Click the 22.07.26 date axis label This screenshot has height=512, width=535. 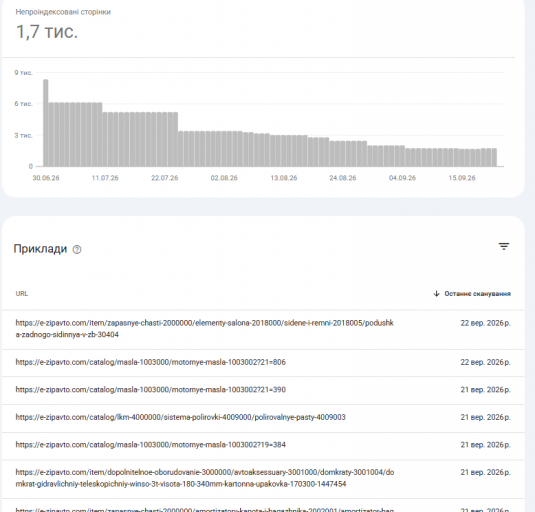coord(164,178)
